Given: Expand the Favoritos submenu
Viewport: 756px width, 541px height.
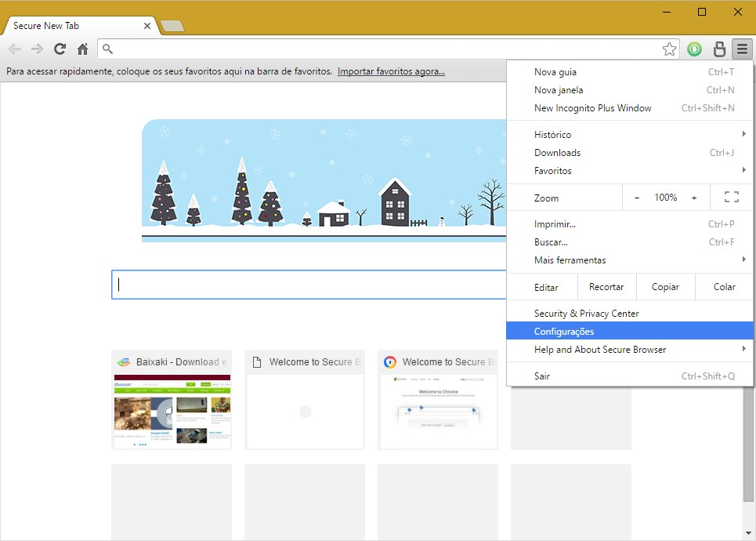Looking at the screenshot, I should [x=630, y=171].
